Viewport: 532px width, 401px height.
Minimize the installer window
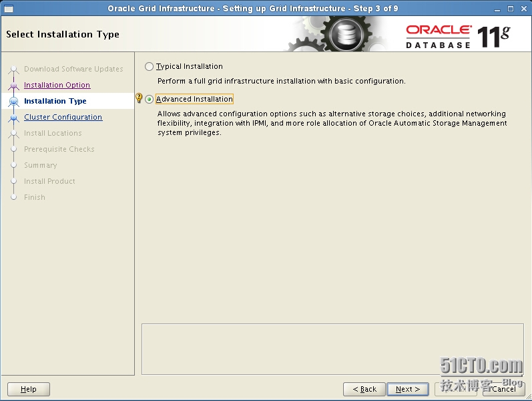[497, 9]
